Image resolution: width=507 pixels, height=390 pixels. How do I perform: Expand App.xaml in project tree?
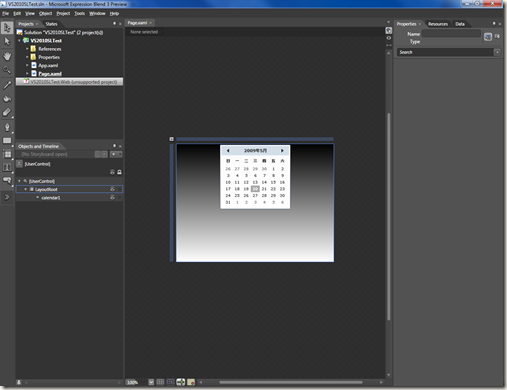point(27,65)
